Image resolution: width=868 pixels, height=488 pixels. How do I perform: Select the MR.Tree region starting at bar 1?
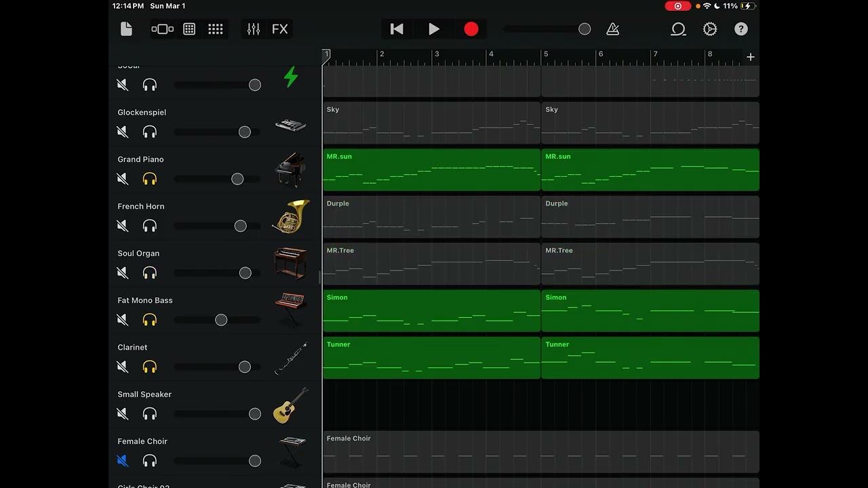(432, 264)
